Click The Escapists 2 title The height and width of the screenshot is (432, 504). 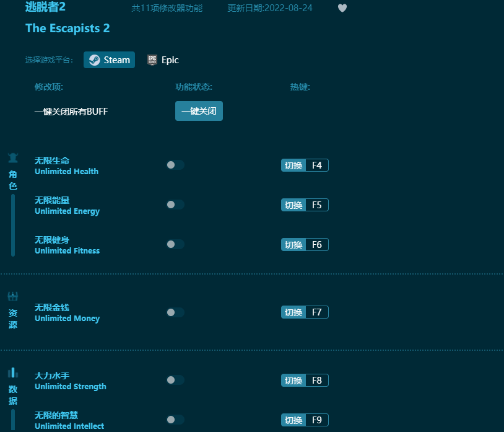point(67,29)
